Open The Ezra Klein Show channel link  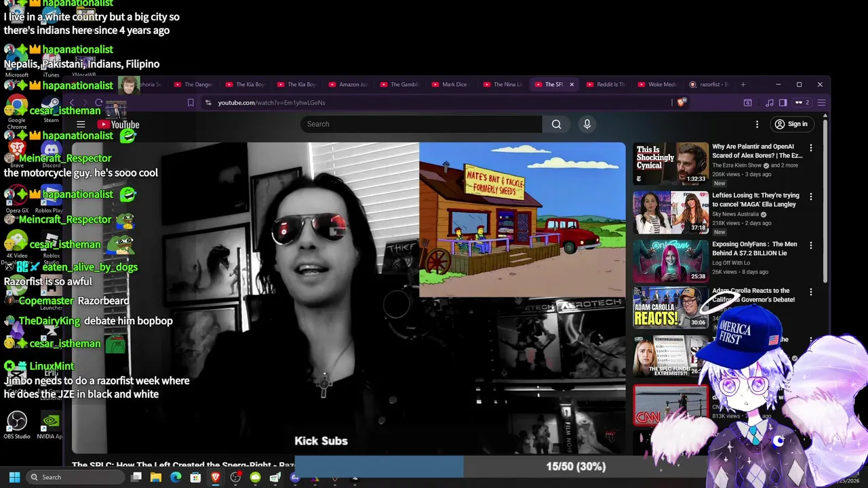coord(738,165)
